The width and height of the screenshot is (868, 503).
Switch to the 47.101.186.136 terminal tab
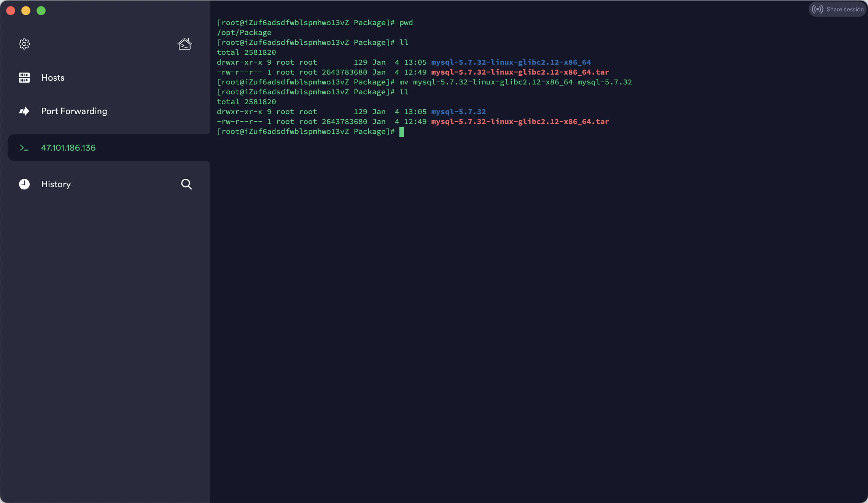pos(68,148)
